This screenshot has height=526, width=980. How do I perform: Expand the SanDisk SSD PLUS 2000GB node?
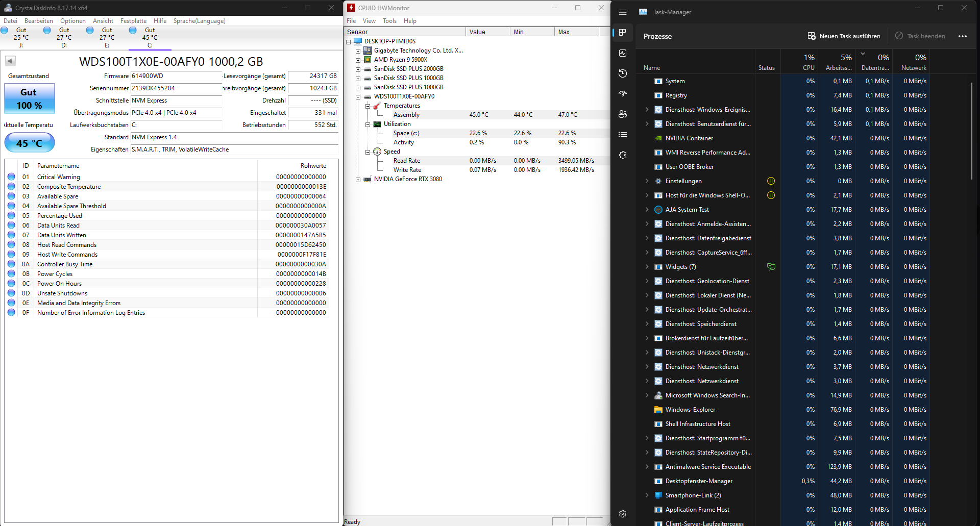point(358,69)
